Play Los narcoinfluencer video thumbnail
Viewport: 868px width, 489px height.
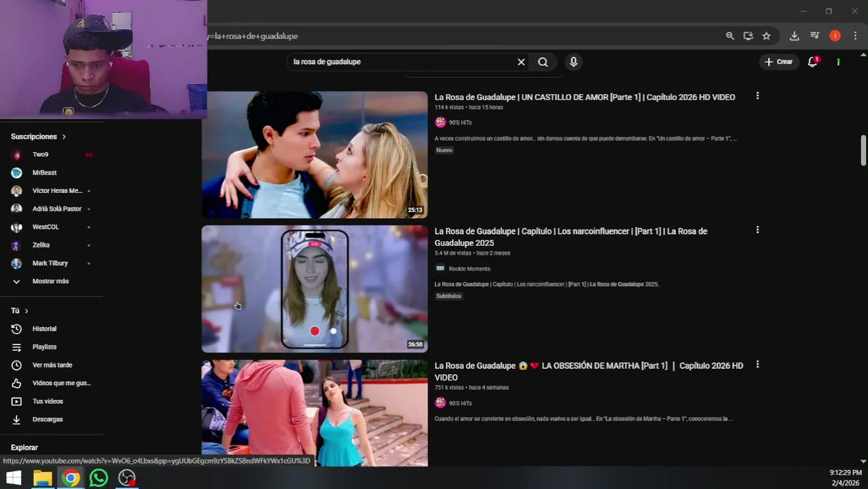tap(314, 289)
